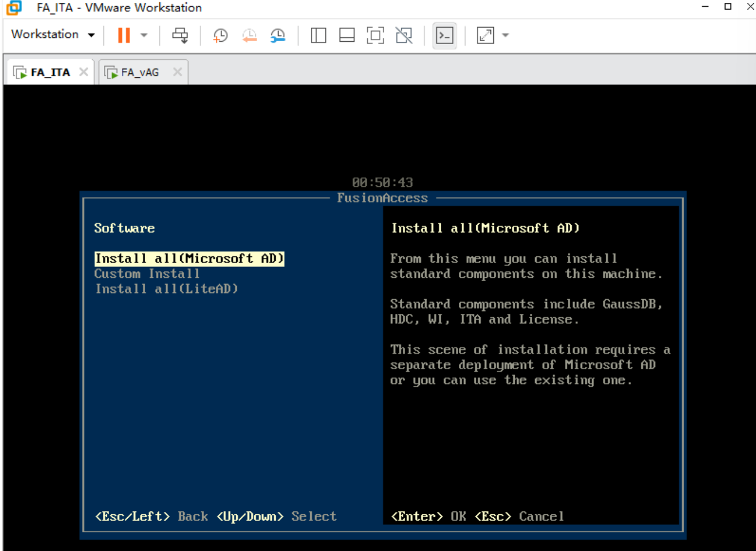Switch to the FA_ITA tab
The width and height of the screenshot is (756, 551).
(50, 72)
